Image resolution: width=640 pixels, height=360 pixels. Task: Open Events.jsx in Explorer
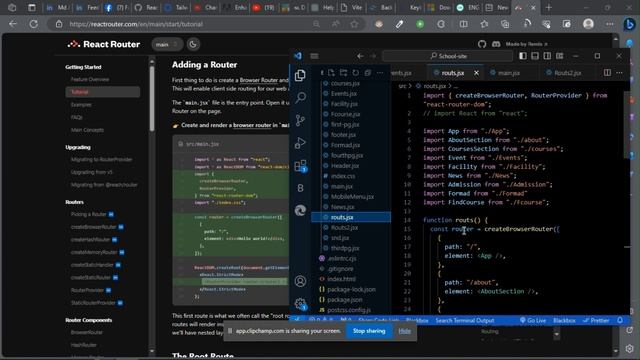click(x=344, y=93)
